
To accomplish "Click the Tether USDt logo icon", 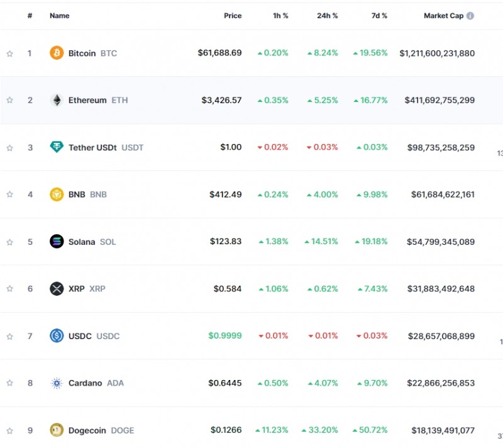I will coord(57,147).
